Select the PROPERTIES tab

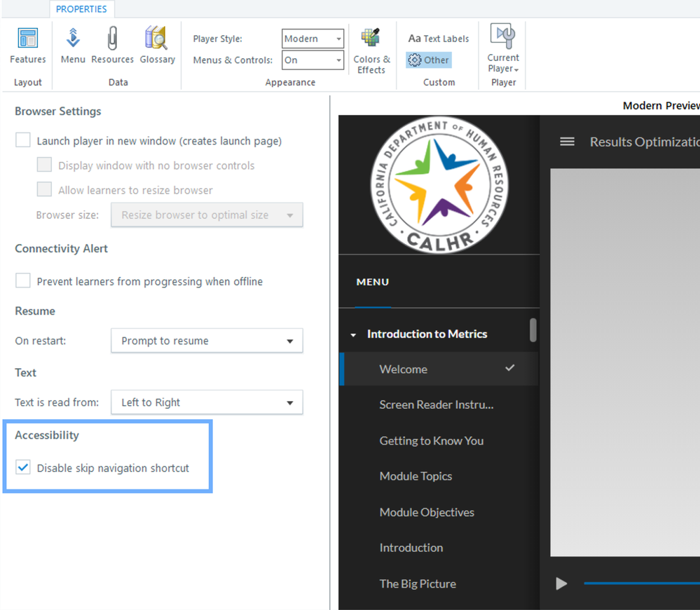(81, 9)
